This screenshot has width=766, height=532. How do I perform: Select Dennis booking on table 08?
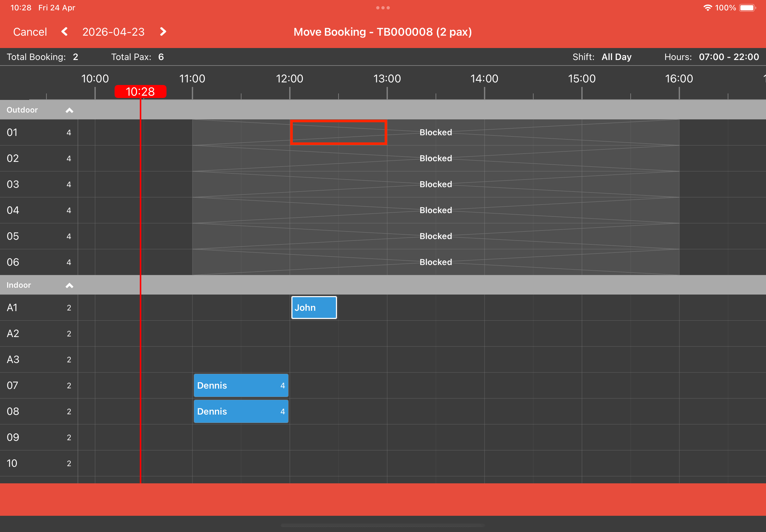(241, 411)
